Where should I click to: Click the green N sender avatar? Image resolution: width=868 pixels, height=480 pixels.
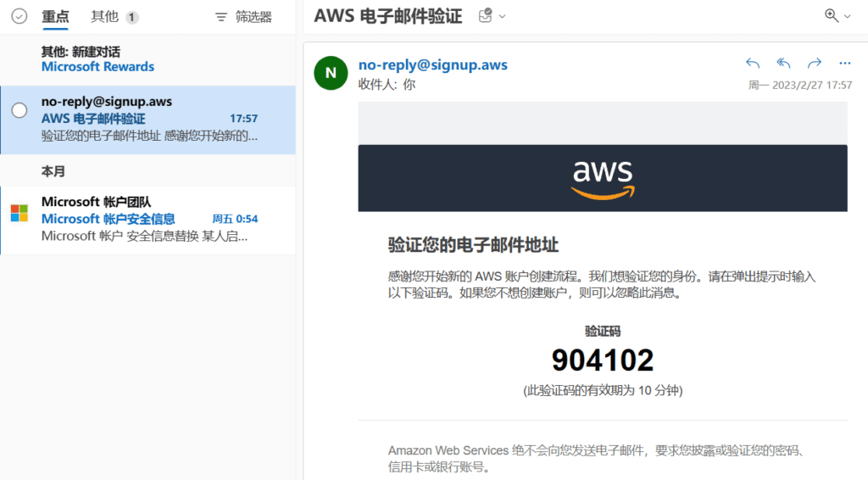tap(331, 73)
